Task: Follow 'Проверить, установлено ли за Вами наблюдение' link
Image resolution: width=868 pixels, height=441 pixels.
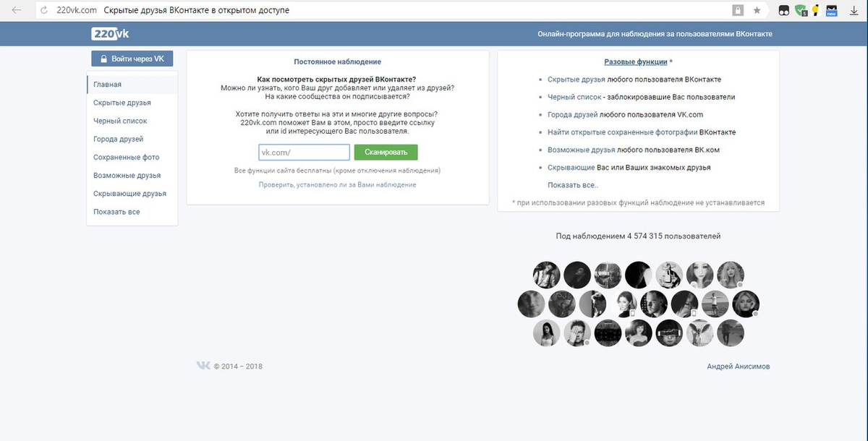Action: 337,185
